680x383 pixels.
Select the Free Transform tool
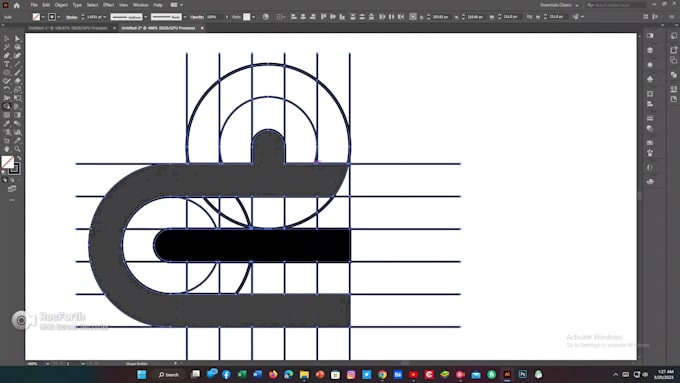click(x=17, y=98)
